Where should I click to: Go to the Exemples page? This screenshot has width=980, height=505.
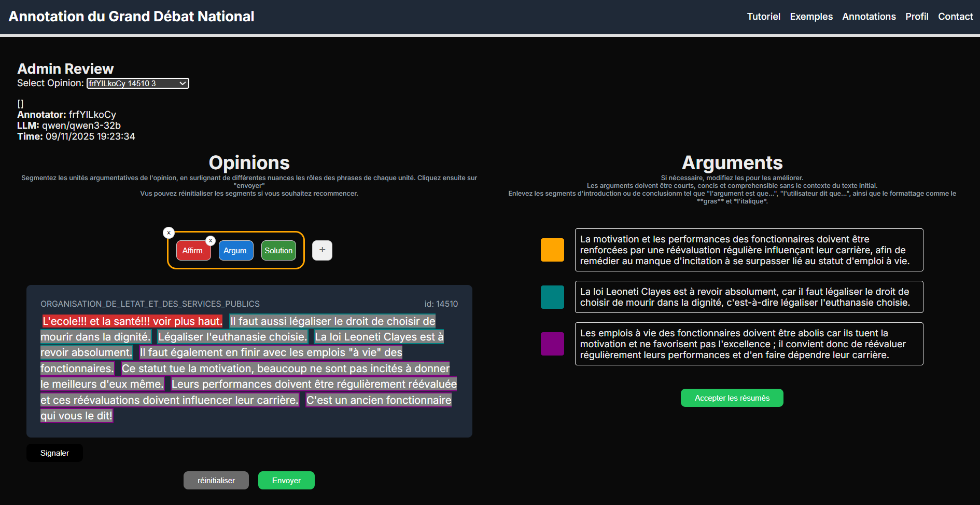click(811, 17)
